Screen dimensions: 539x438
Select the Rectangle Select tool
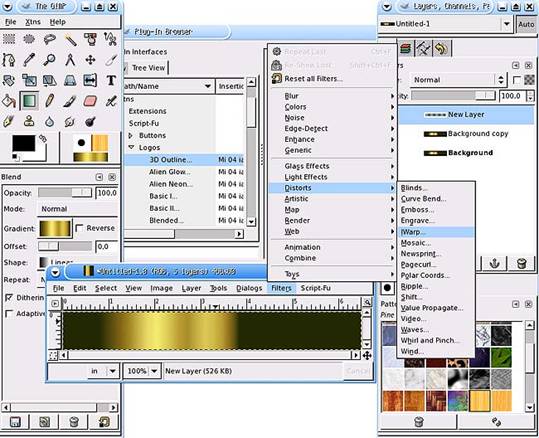coord(9,39)
